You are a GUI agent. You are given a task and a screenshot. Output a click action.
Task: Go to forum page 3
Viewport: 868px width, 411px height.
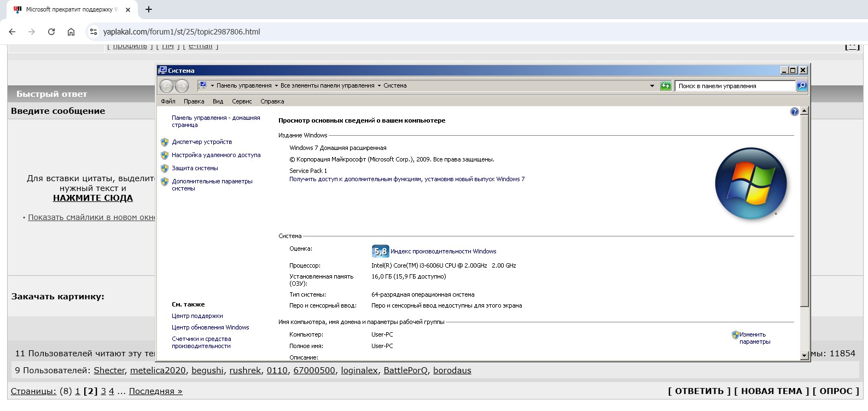pos(103,391)
